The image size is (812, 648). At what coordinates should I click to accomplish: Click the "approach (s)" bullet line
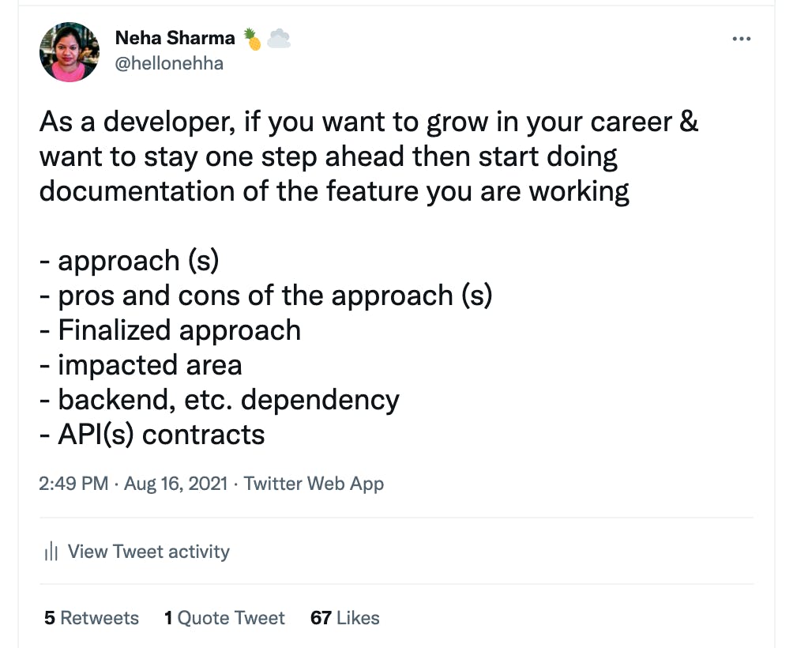pyautogui.click(x=130, y=260)
